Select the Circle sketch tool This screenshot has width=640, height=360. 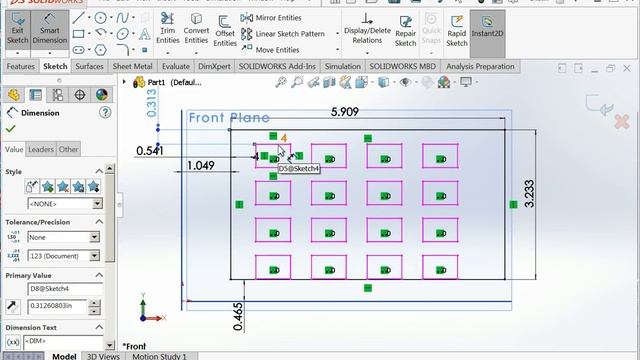tap(100, 18)
